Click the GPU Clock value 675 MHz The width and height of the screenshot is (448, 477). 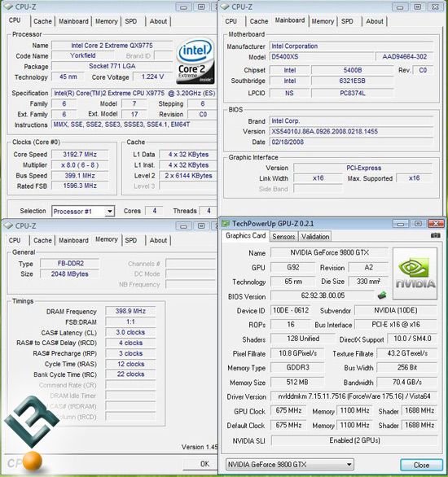tap(288, 411)
